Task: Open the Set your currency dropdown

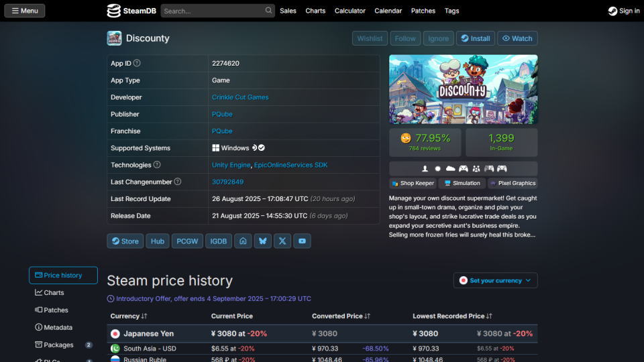Action: (x=495, y=280)
